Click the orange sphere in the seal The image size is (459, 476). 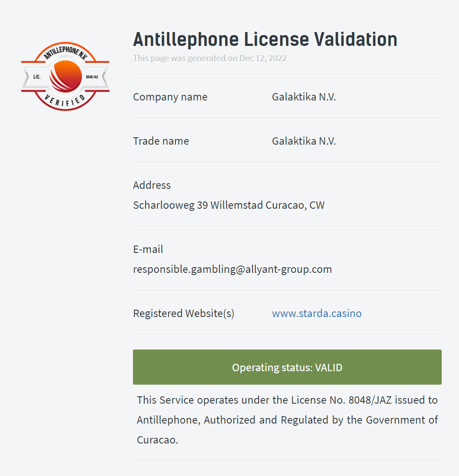[65, 76]
